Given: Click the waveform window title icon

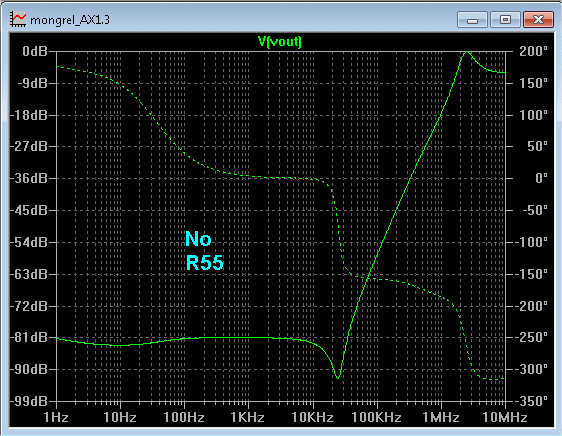Looking at the screenshot, I should [18, 19].
